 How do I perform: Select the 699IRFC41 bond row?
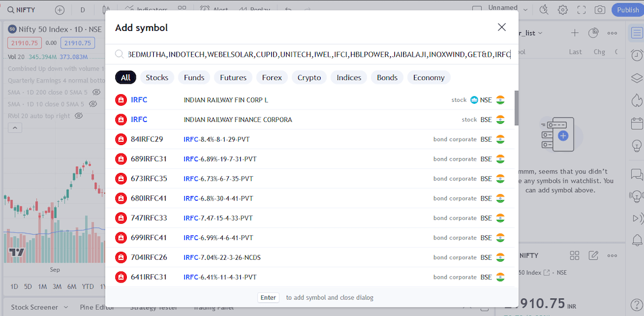coord(310,237)
